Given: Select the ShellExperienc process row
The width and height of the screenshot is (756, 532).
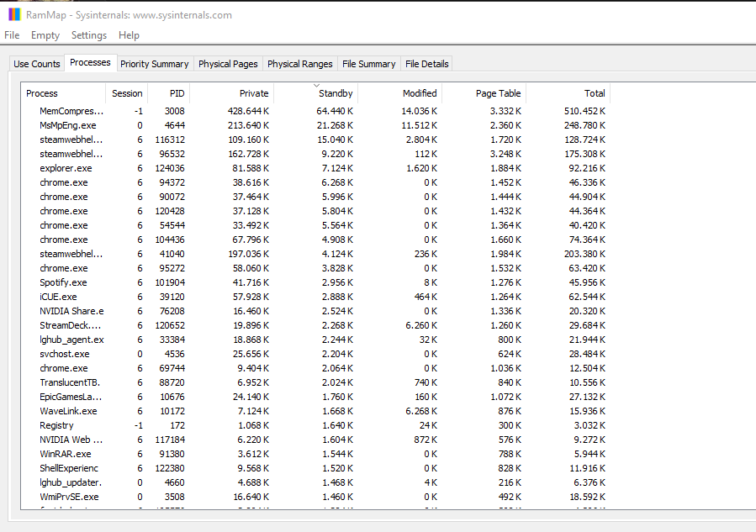Looking at the screenshot, I should pos(316,468).
